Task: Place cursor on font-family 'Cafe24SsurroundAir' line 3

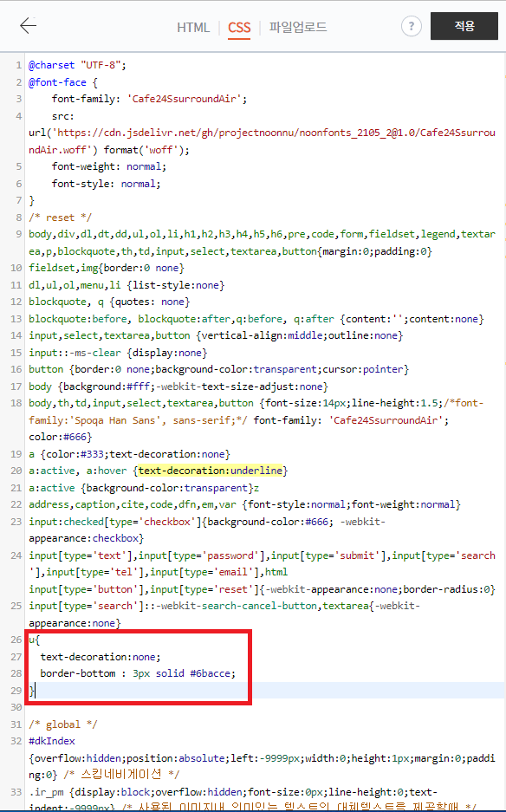Action: [x=149, y=99]
